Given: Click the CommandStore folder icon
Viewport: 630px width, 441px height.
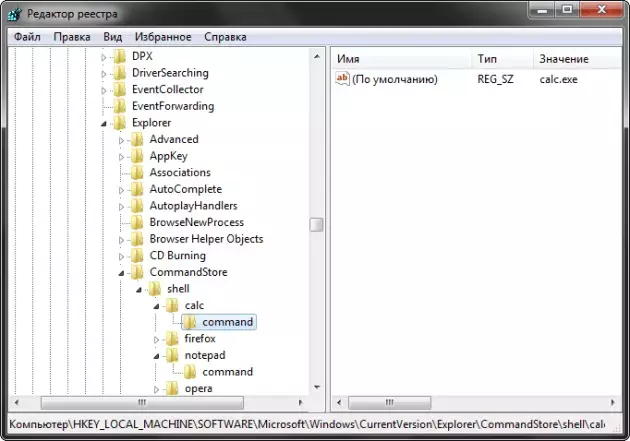Looking at the screenshot, I should tap(137, 272).
